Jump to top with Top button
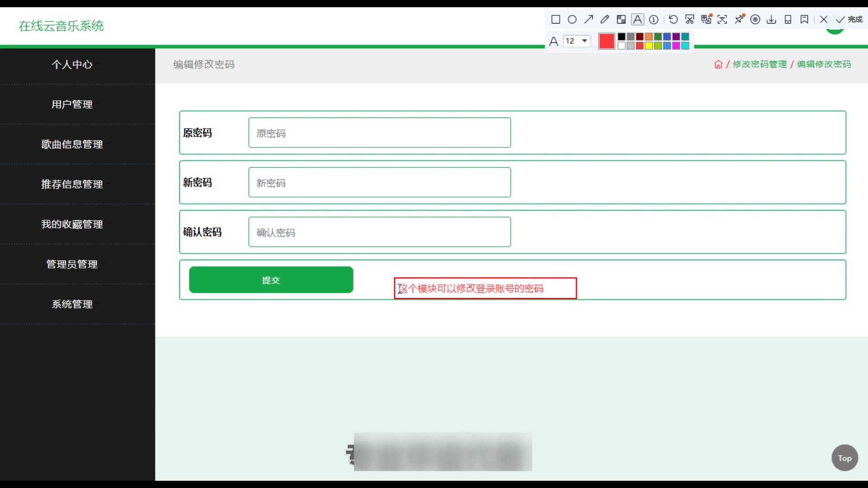The image size is (868, 488). [x=844, y=458]
